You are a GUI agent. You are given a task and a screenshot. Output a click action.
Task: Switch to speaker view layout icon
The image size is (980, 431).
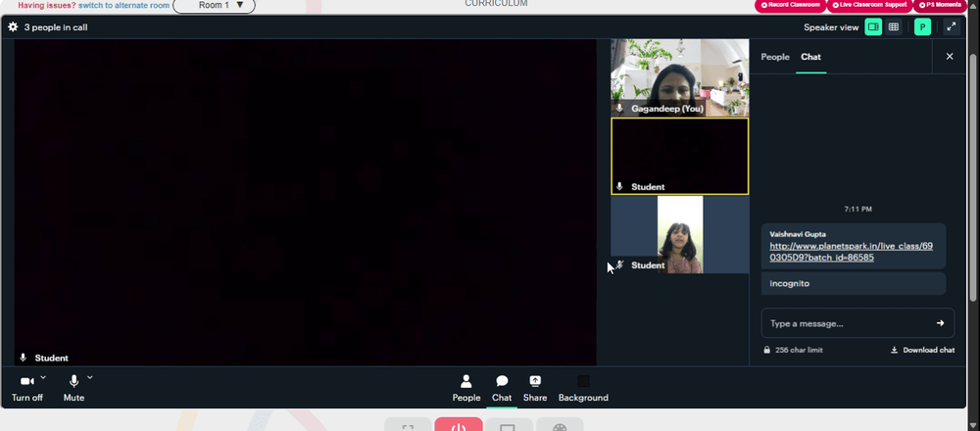click(x=873, y=26)
